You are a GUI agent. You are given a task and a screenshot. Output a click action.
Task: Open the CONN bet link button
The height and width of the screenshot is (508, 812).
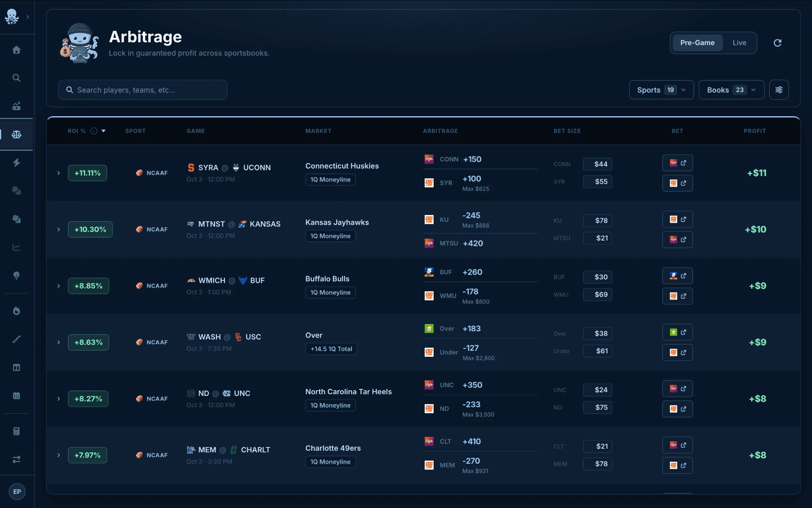[677, 163]
